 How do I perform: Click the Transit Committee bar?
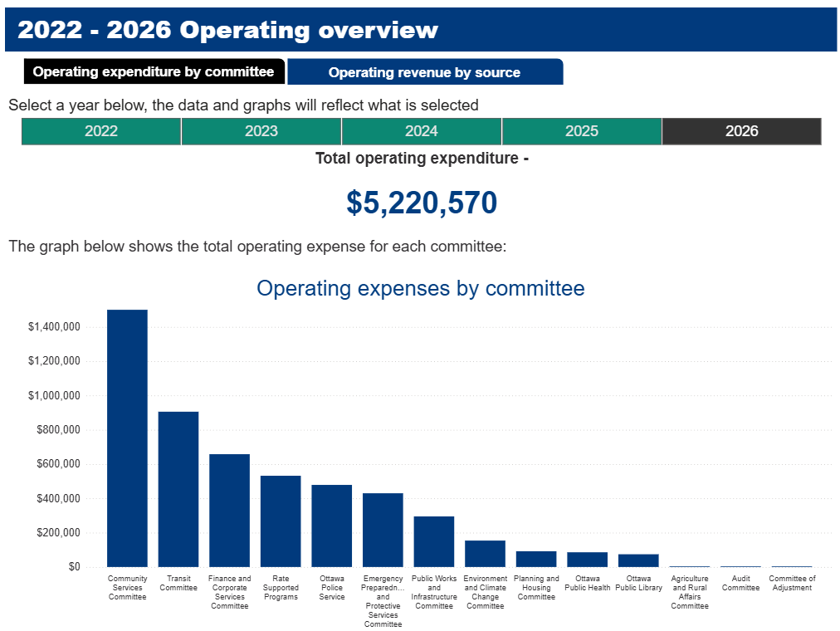click(178, 489)
